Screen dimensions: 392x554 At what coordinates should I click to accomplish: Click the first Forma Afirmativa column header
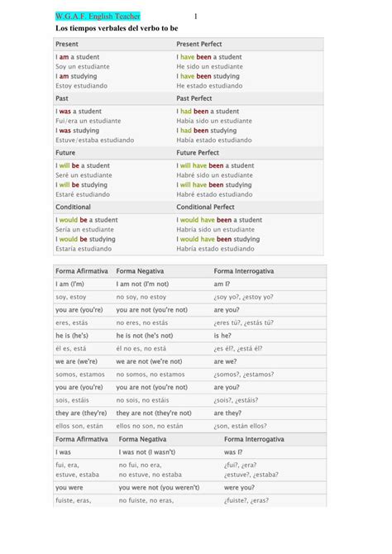pos(82,271)
